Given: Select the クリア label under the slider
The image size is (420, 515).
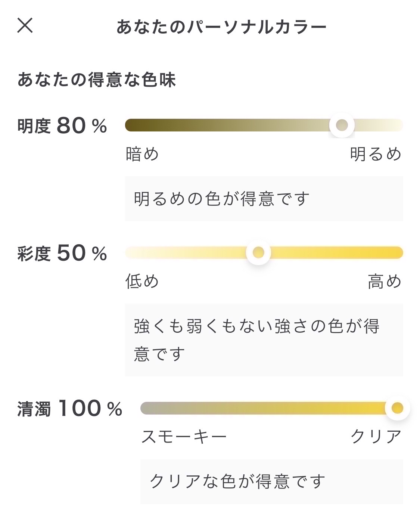Looking at the screenshot, I should (376, 436).
